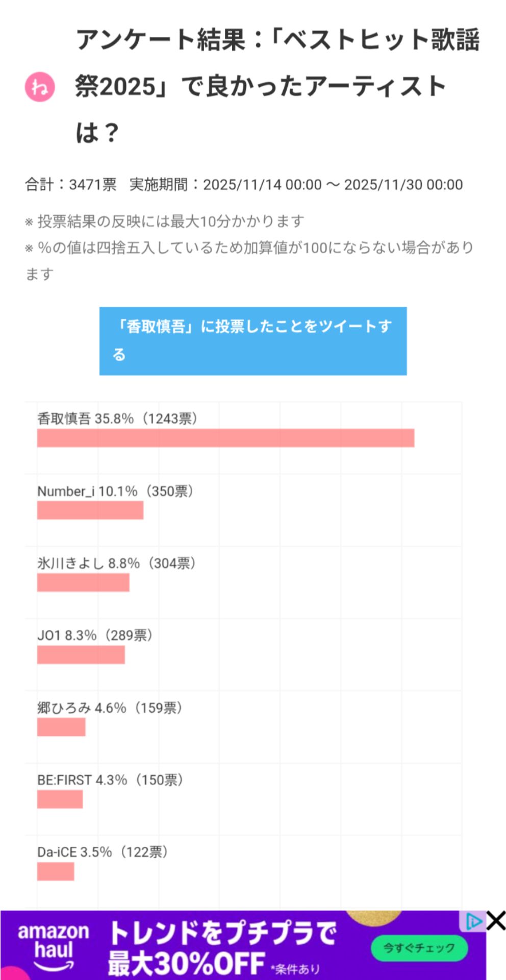Select the 香取慎吾 35.8% (1243票) label
This screenshot has width=506, height=980.
pyautogui.click(x=117, y=419)
